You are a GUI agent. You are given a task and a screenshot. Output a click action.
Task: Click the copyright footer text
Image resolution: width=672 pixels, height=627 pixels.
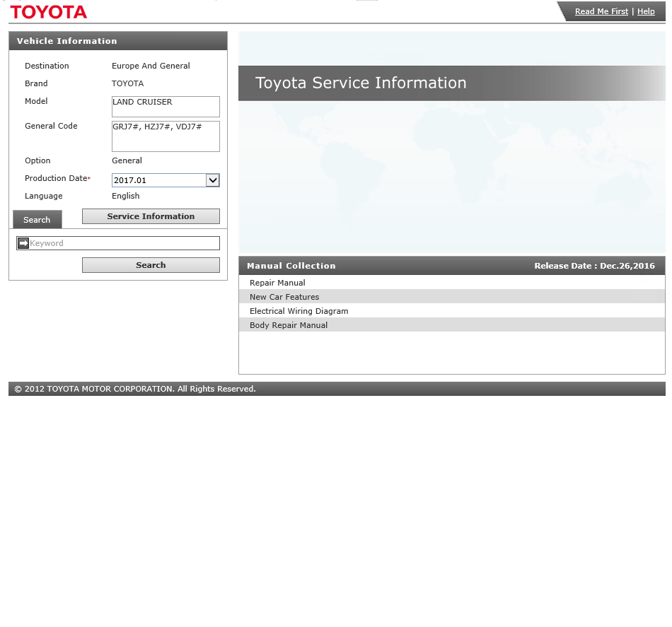click(x=135, y=389)
